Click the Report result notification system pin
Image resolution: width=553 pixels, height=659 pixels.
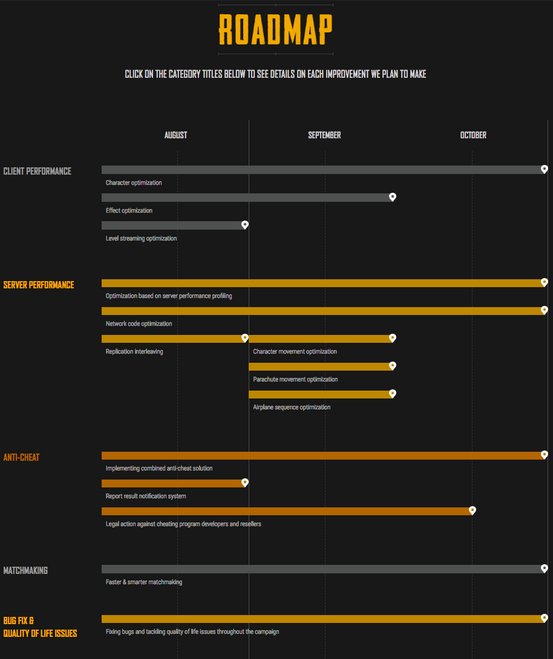[x=245, y=482]
